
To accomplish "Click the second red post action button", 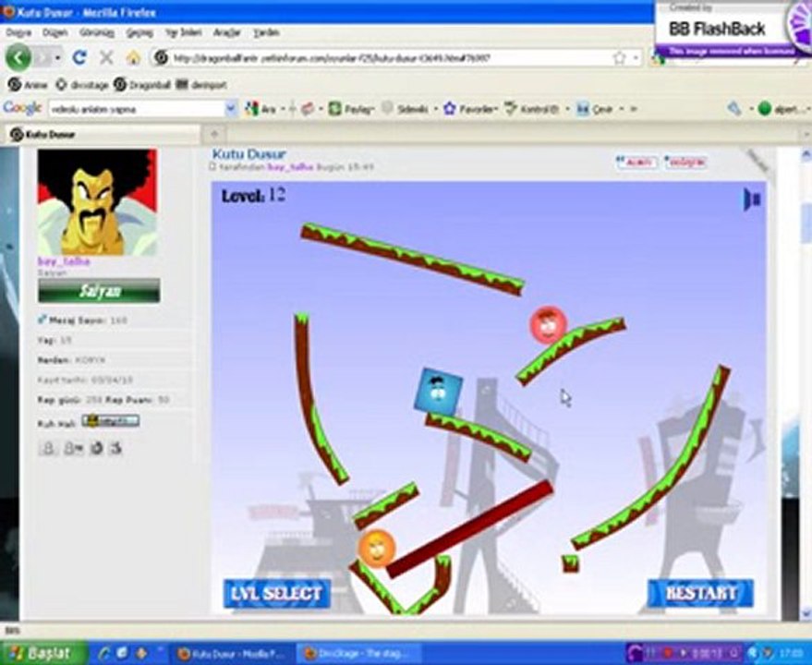I will pyautogui.click(x=685, y=163).
